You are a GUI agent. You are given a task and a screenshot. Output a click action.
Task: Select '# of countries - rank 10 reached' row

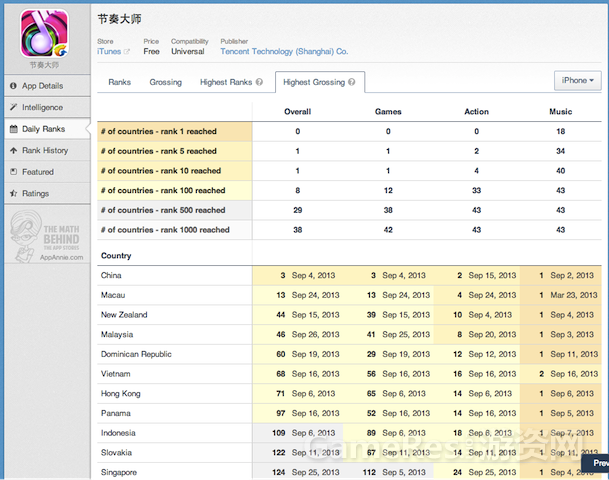(x=349, y=171)
